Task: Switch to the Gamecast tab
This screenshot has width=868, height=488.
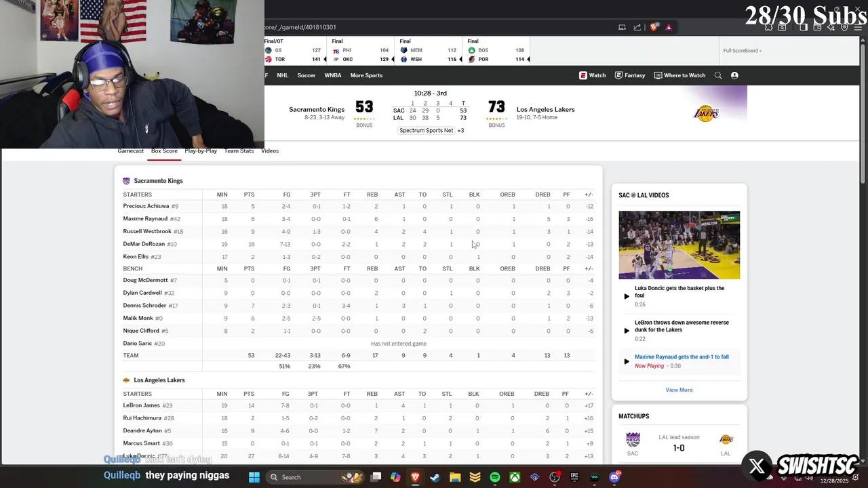Action: (131, 150)
